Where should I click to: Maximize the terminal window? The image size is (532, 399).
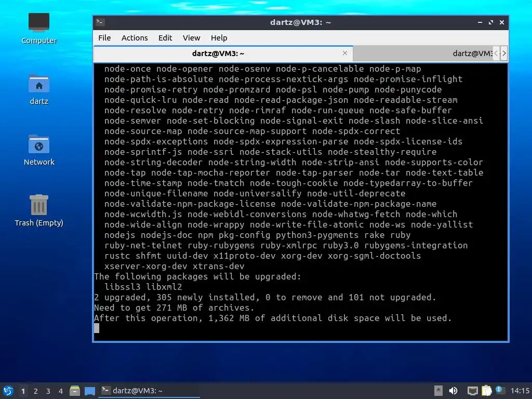pos(490,22)
